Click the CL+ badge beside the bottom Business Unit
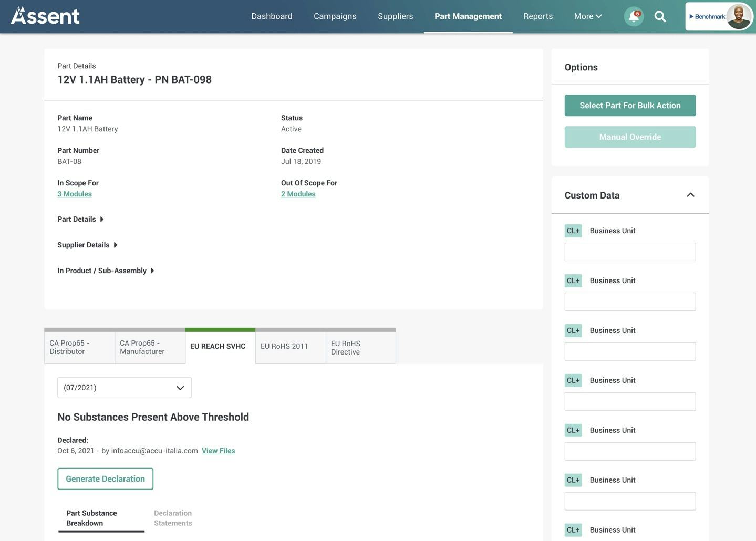This screenshot has height=541, width=756. pos(573,529)
